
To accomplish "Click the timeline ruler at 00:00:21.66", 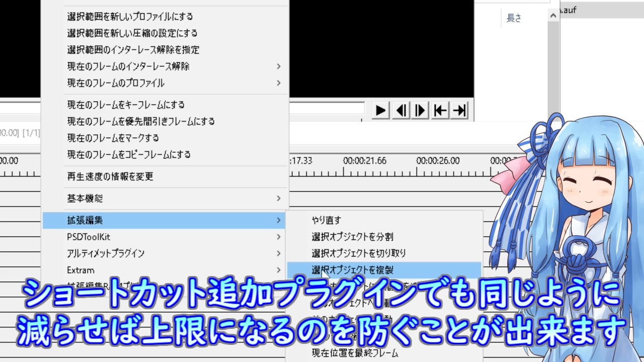I will click(365, 161).
